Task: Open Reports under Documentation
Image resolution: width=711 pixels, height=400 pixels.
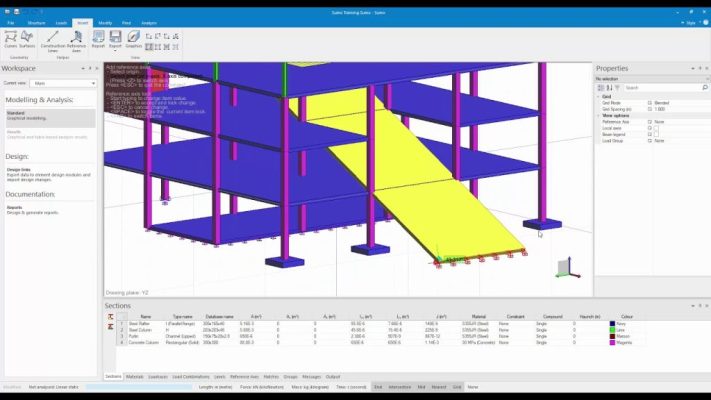Action: click(15, 207)
